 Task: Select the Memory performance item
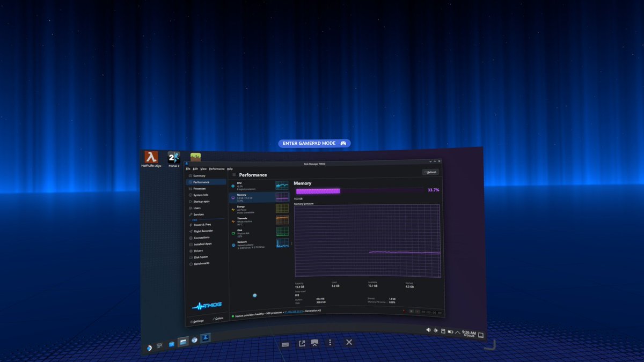point(260,197)
